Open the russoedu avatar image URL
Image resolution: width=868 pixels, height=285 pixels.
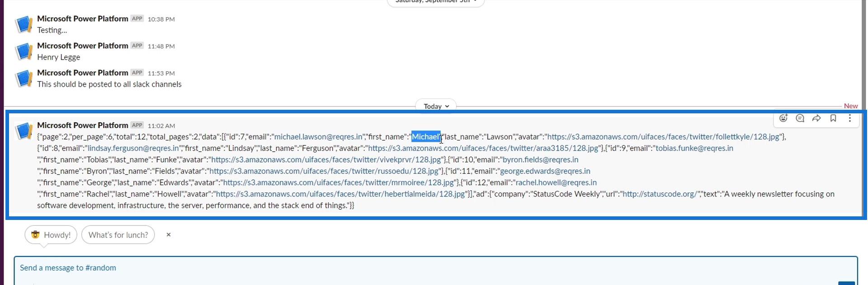(324, 171)
